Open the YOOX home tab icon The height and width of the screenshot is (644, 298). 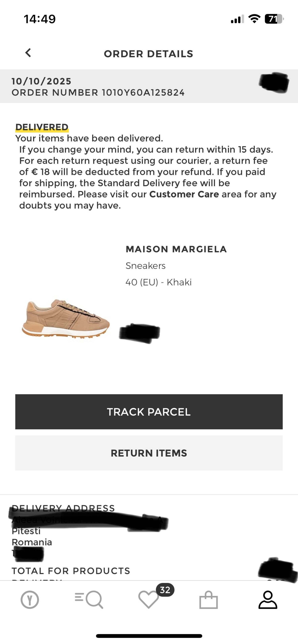point(30,600)
